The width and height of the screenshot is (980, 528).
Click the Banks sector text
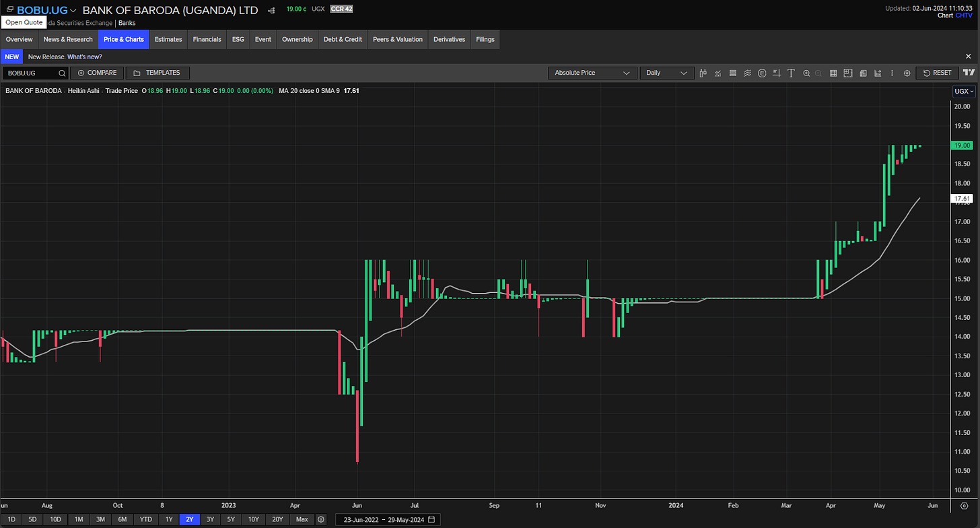[x=127, y=23]
